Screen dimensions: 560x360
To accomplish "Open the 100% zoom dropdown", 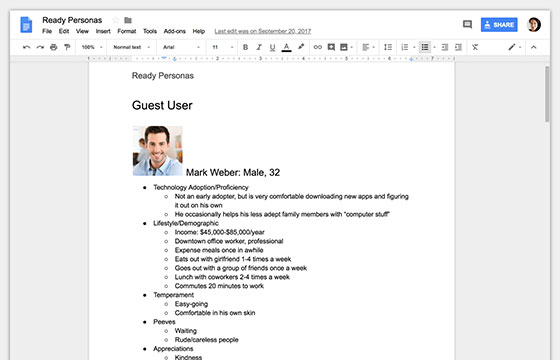I will tap(92, 47).
